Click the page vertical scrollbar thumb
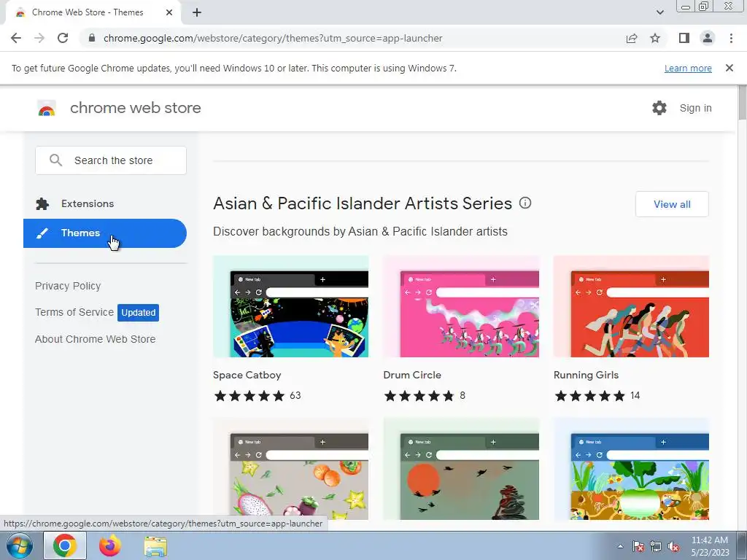This screenshot has width=747, height=560. [x=742, y=102]
